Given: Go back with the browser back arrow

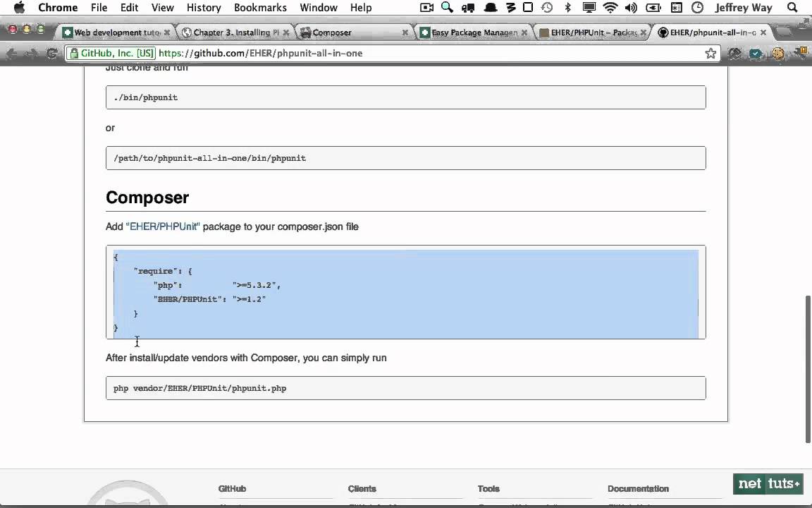Looking at the screenshot, I should pos(11,54).
